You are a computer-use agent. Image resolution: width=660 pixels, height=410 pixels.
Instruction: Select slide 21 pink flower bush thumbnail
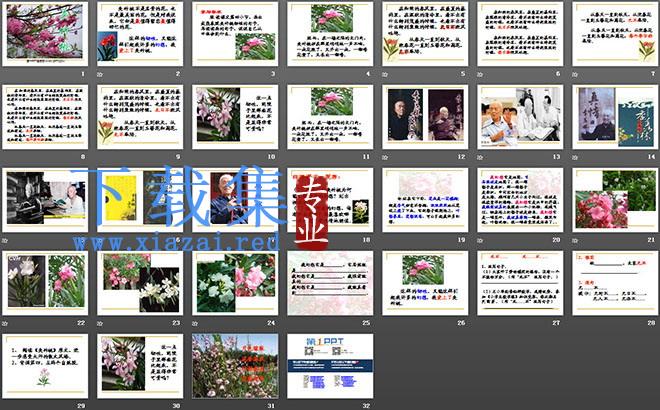[x=615, y=200]
